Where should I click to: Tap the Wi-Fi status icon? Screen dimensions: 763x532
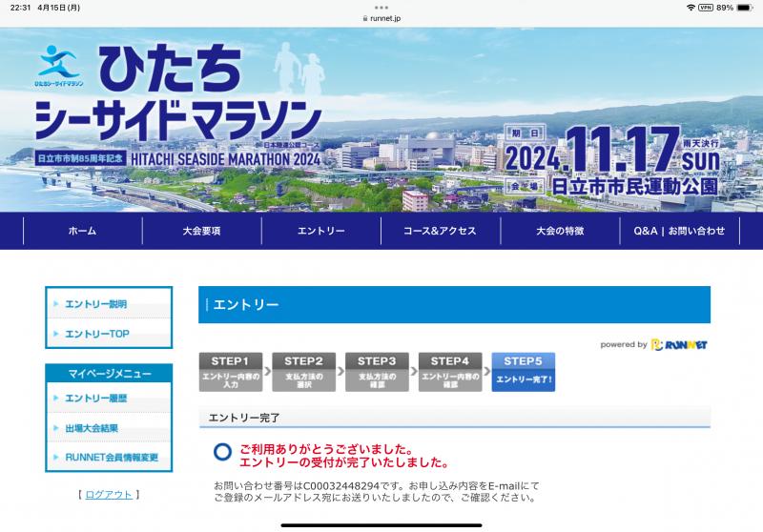691,7
